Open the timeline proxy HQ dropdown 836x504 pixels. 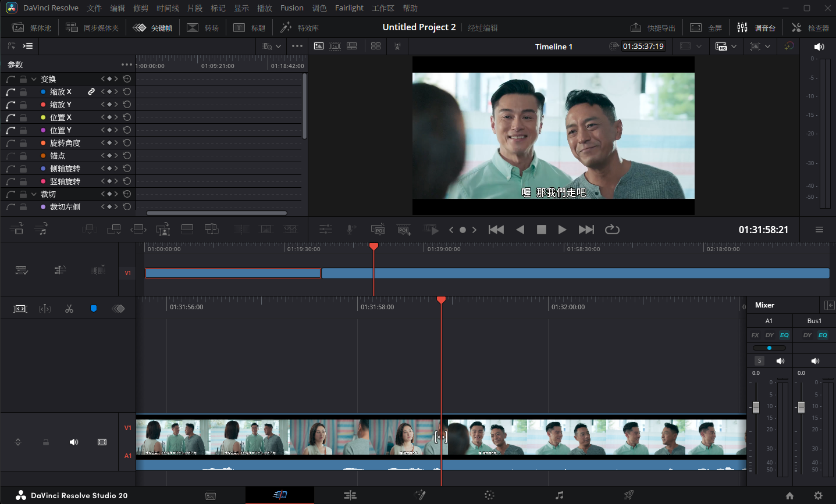click(725, 47)
